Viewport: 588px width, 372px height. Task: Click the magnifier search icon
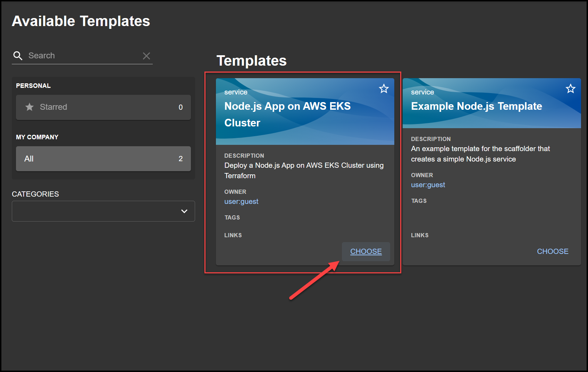[18, 56]
